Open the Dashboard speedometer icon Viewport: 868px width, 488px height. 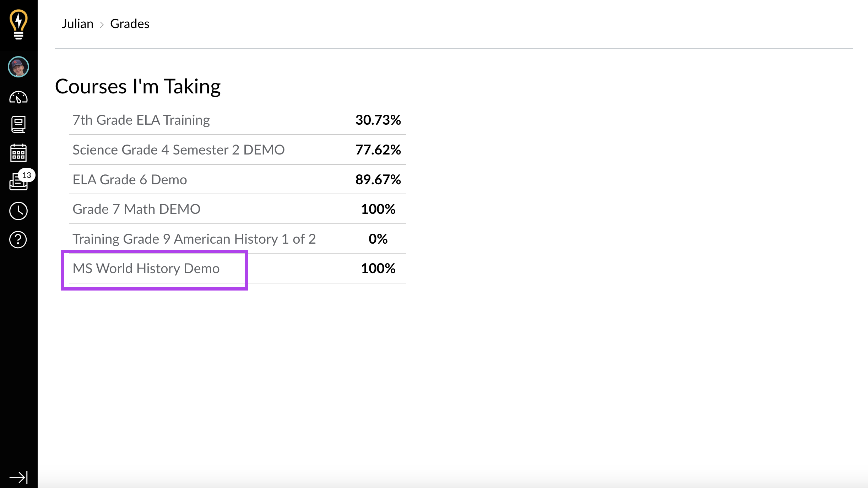click(x=18, y=97)
